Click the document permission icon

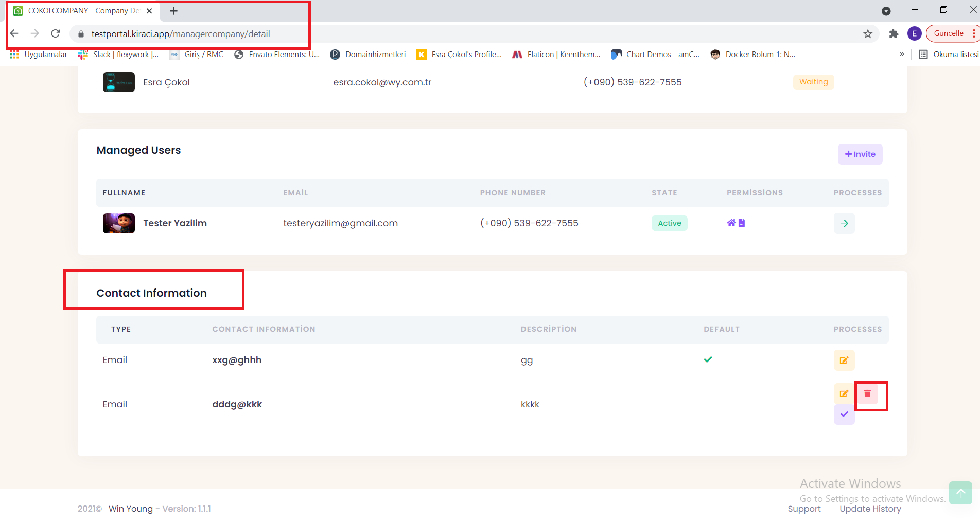click(742, 223)
